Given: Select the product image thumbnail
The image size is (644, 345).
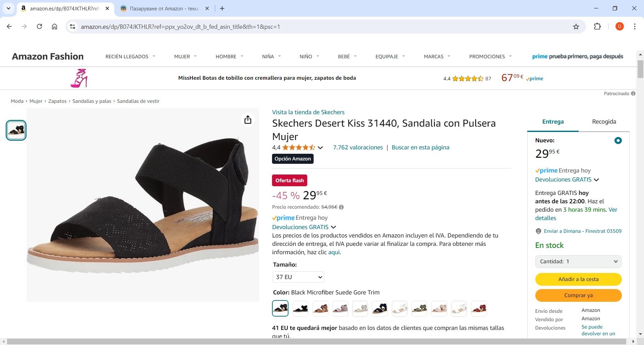Looking at the screenshot, I should coord(16,130).
